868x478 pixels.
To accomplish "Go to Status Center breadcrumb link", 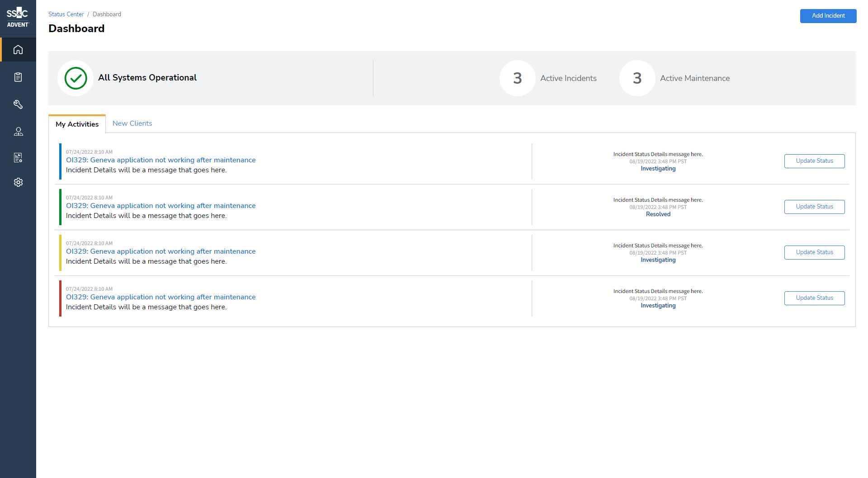I will click(x=66, y=14).
